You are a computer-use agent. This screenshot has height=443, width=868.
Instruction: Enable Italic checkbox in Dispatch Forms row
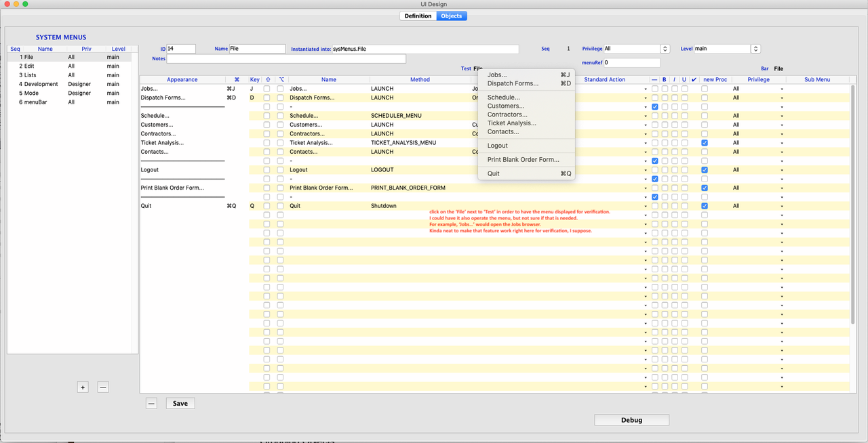click(675, 98)
